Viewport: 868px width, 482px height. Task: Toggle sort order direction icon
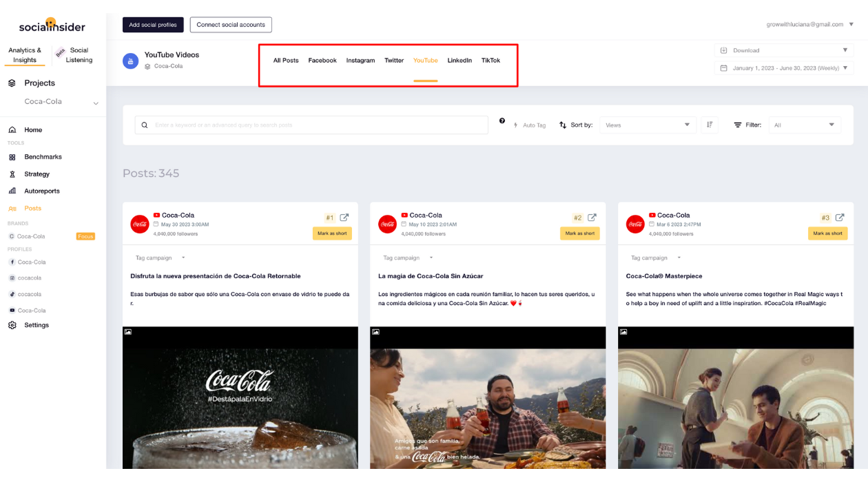710,125
